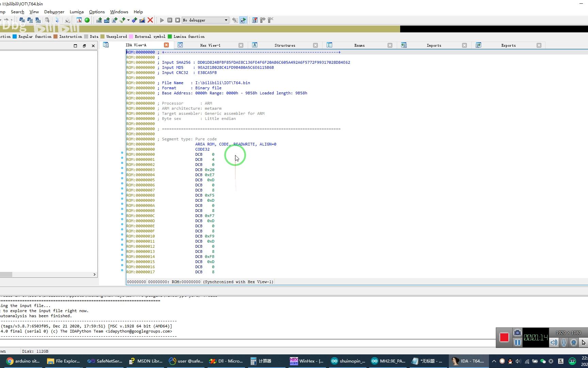Expand the dropdown arrow beside the green S plus icon
The image size is (588, 368).
(x=128, y=20)
